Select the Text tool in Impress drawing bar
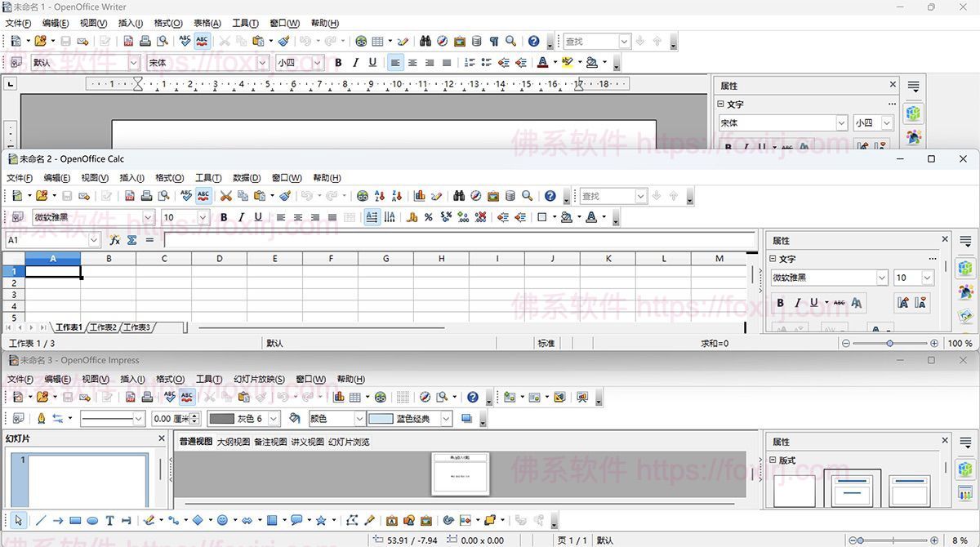The width and height of the screenshot is (980, 547). coord(109,520)
